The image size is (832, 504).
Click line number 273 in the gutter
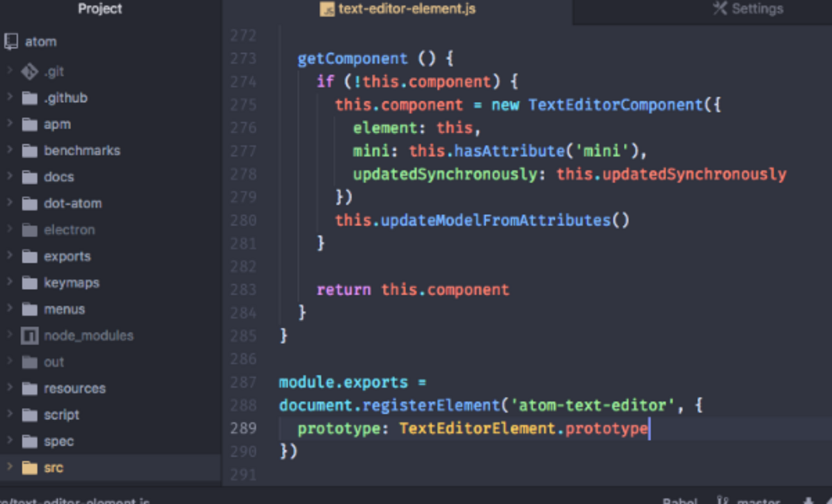(x=243, y=59)
